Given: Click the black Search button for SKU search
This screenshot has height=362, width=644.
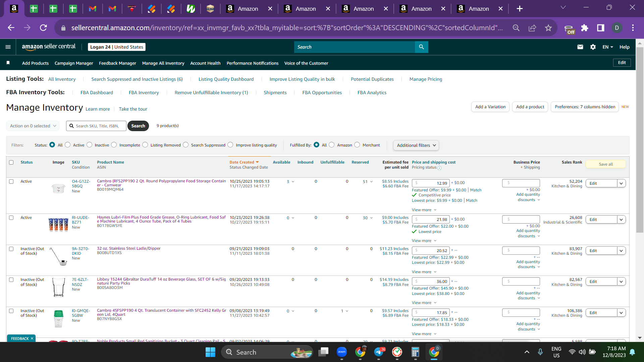Looking at the screenshot, I should click(138, 126).
